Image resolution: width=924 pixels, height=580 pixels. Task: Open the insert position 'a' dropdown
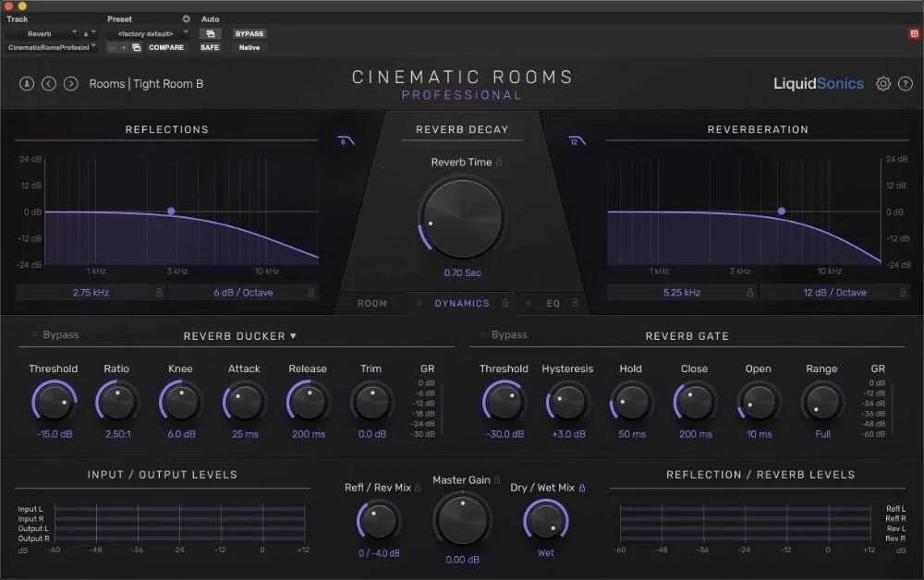pyautogui.click(x=89, y=33)
